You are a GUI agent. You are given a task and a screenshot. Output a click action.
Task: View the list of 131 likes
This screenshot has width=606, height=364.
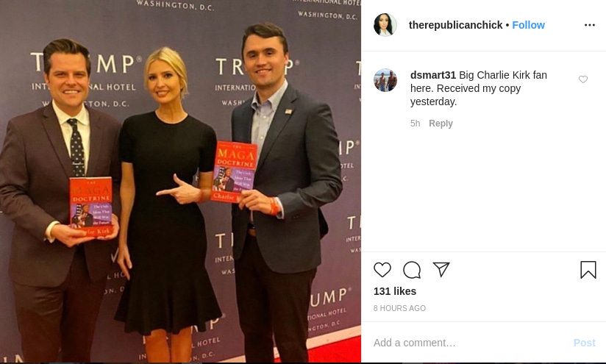coord(395,291)
